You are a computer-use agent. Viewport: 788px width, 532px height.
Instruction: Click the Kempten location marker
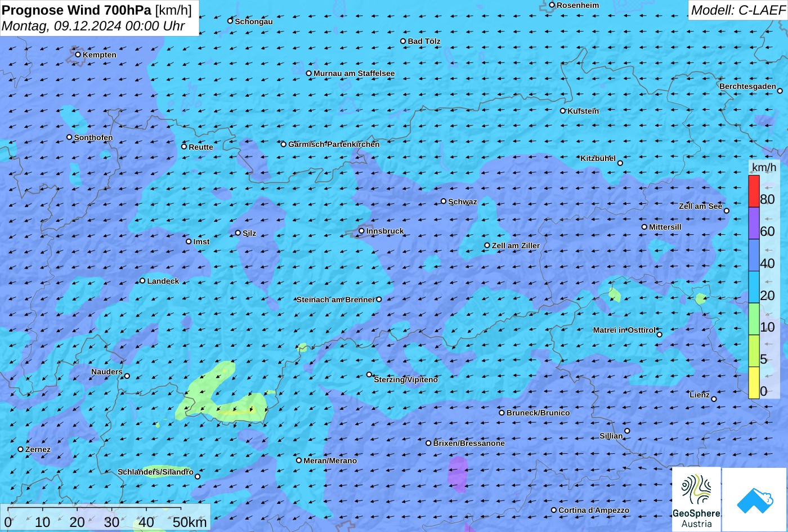coord(78,55)
